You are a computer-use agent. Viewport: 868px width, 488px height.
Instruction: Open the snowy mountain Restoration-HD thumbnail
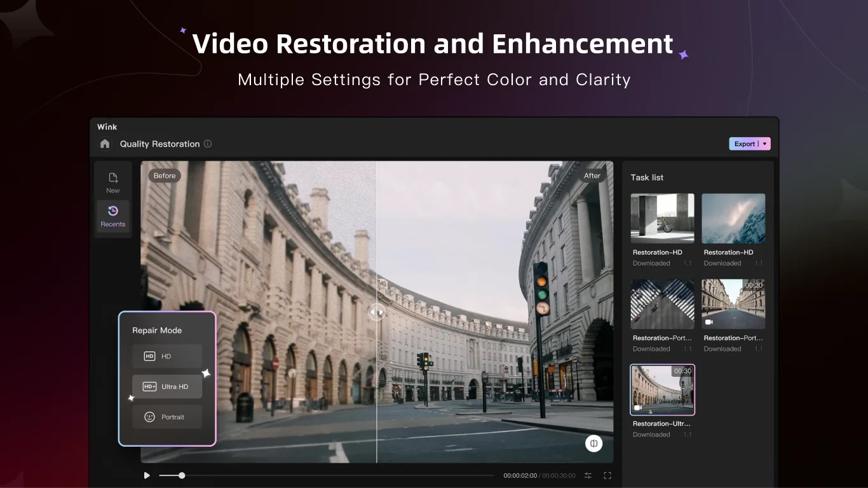click(x=733, y=219)
